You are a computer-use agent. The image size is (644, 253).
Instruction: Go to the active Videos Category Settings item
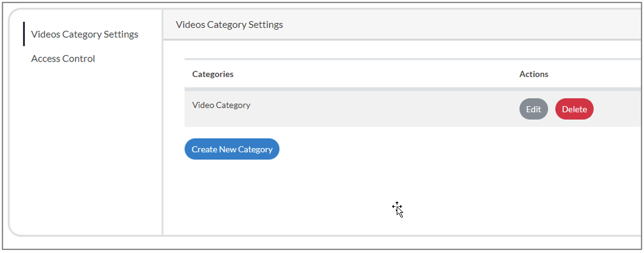(x=84, y=34)
